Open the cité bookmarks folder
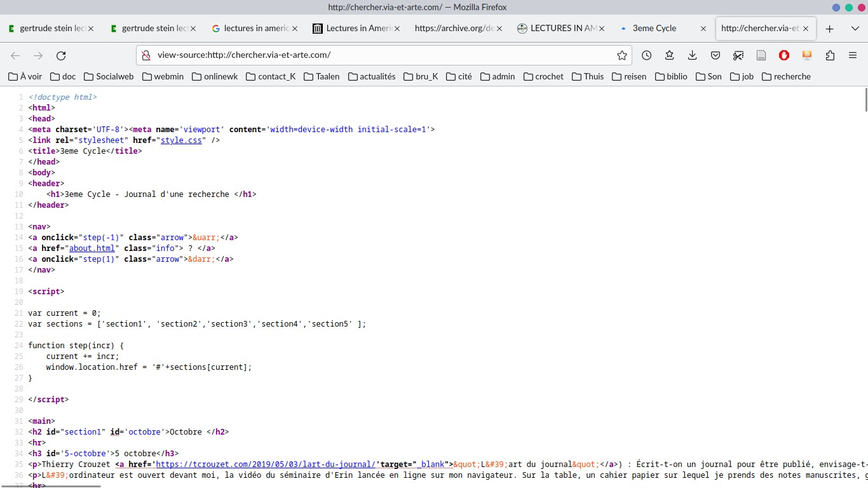Image resolution: width=868 pixels, height=488 pixels. [458, 76]
